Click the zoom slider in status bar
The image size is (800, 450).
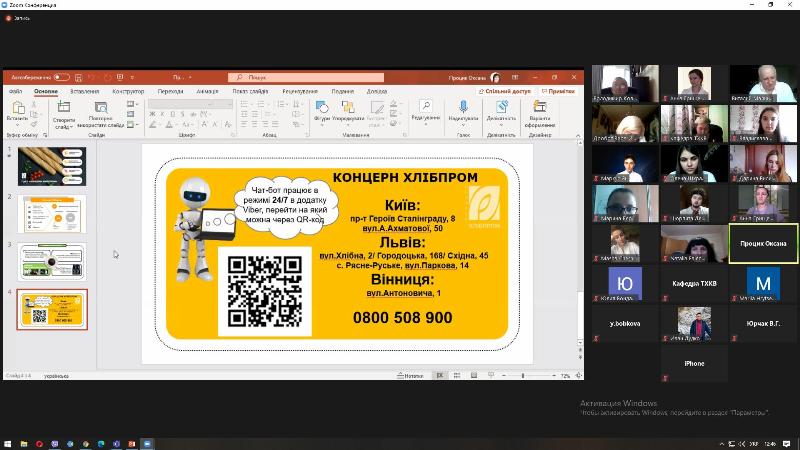coord(523,376)
